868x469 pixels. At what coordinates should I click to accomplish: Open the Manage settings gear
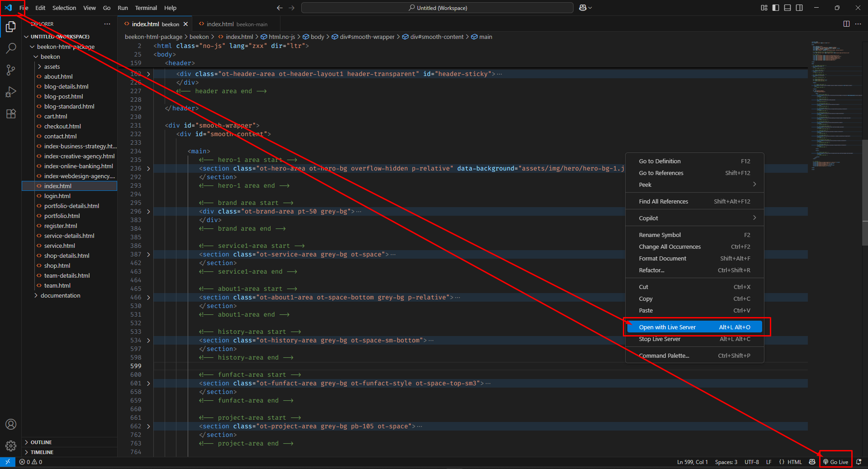(x=11, y=446)
